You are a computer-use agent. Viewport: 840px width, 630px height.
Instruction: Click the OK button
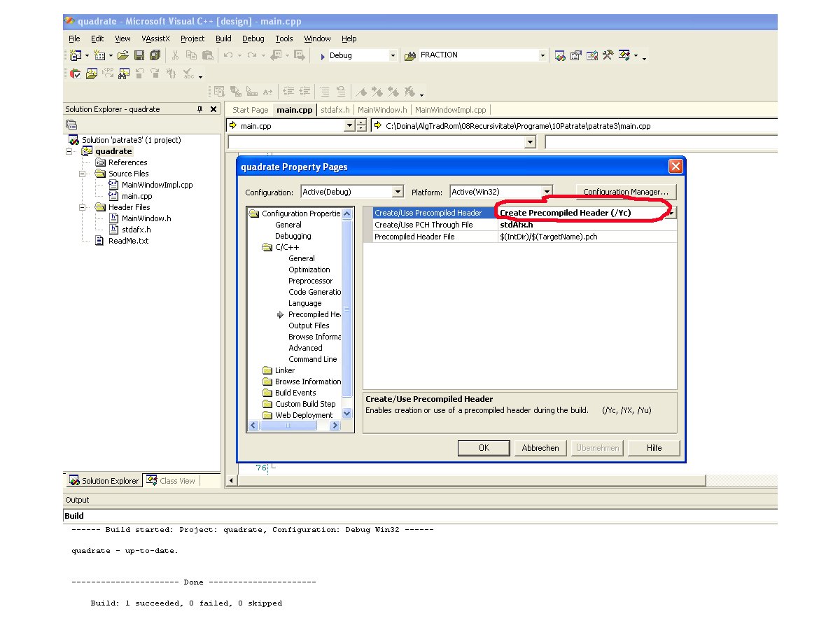point(484,448)
